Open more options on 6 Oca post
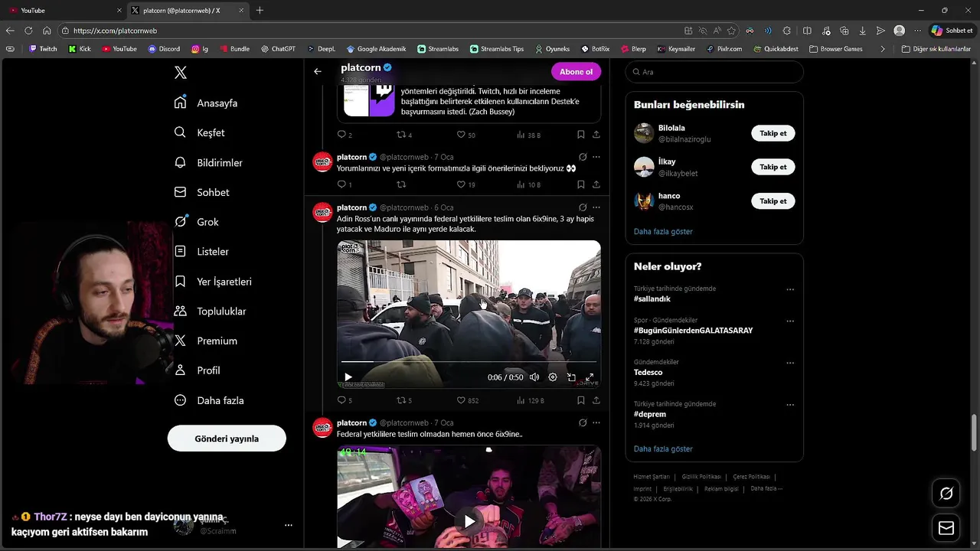 (x=596, y=207)
